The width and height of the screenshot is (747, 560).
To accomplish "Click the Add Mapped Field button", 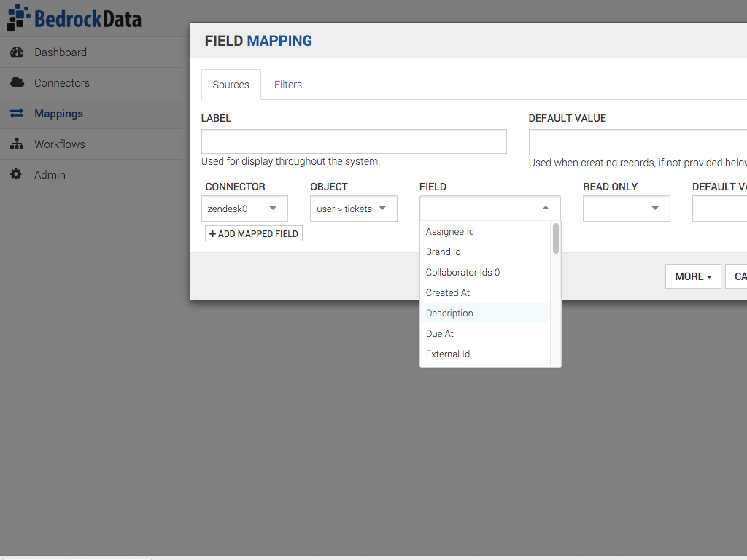I will (x=254, y=234).
